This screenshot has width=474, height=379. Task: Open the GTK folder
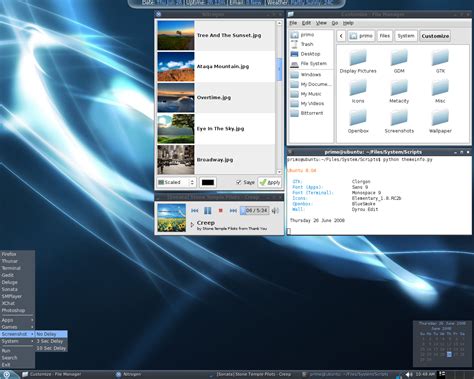[x=440, y=62]
